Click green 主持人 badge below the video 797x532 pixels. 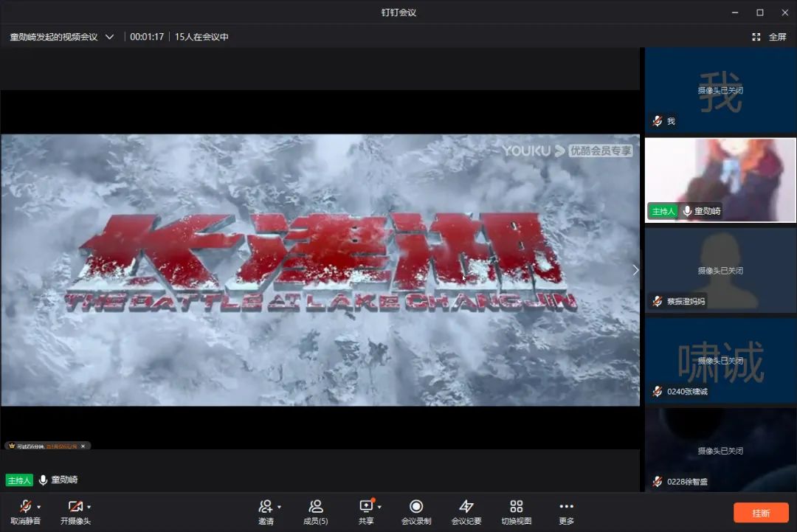tap(19, 480)
